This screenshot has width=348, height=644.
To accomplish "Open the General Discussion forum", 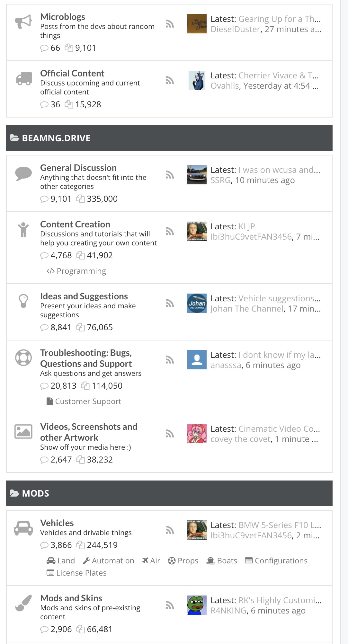I will pos(78,168).
